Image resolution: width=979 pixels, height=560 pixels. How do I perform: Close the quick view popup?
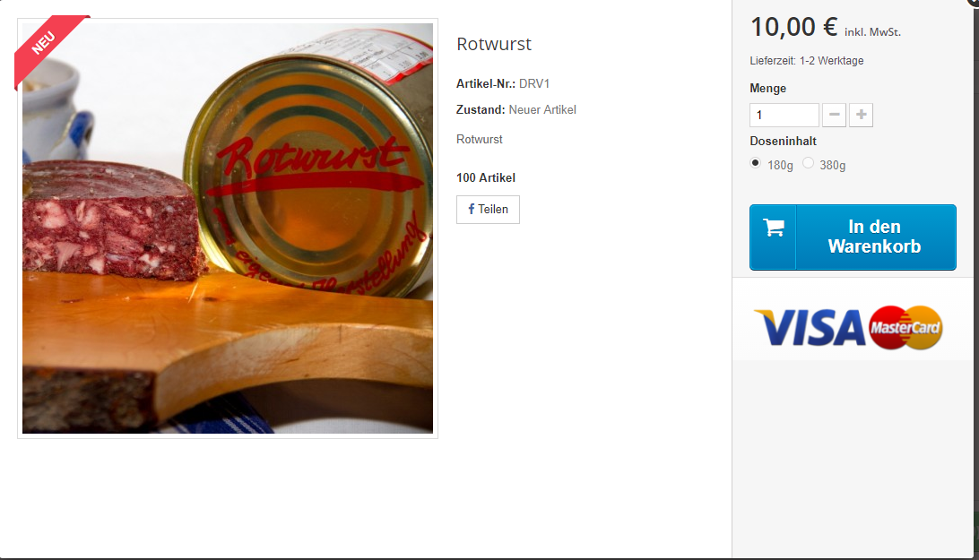[x=974, y=2]
